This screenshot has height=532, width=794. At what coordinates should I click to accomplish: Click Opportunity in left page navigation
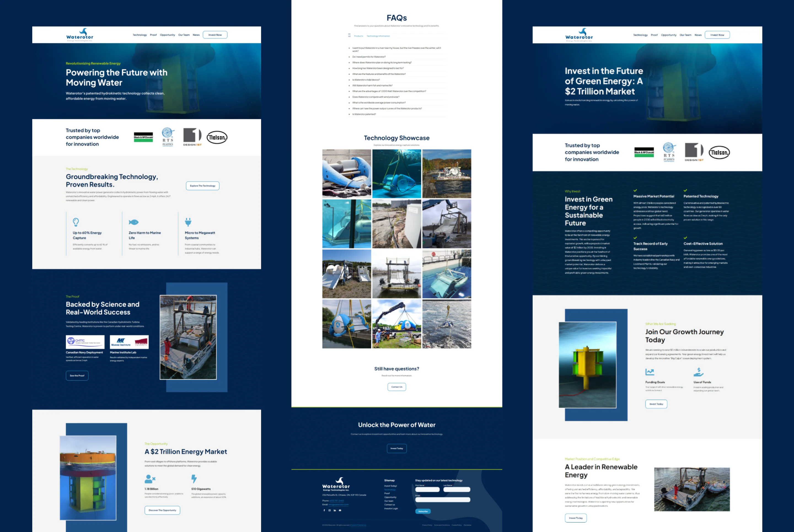tap(167, 35)
